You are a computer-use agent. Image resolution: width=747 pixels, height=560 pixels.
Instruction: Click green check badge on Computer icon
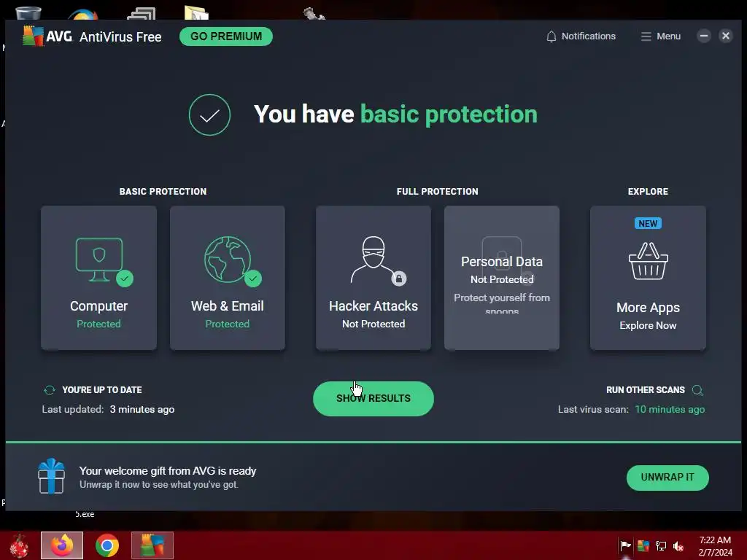click(125, 279)
